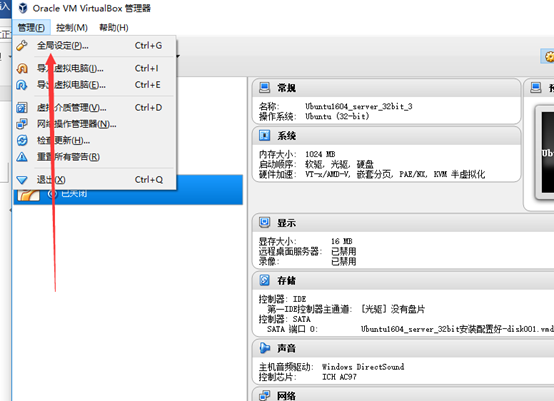Click the 声音 section speaker icon
The width and height of the screenshot is (554, 401).
pyautogui.click(x=264, y=348)
